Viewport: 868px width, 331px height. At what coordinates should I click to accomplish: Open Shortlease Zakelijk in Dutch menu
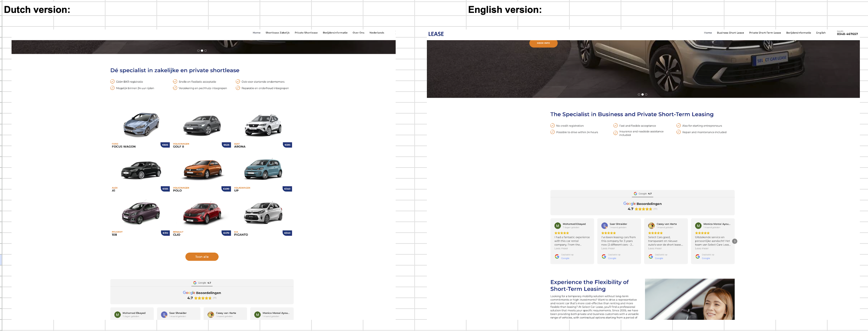(277, 33)
